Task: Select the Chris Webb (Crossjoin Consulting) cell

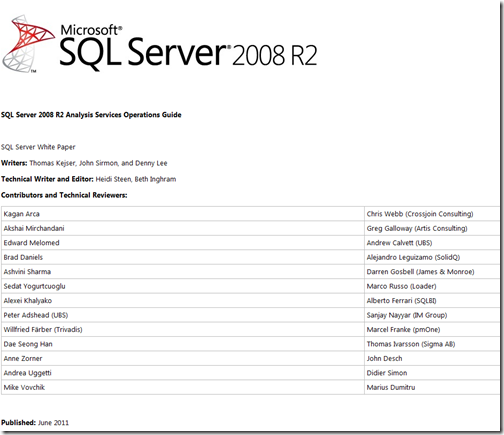Action: (432, 214)
